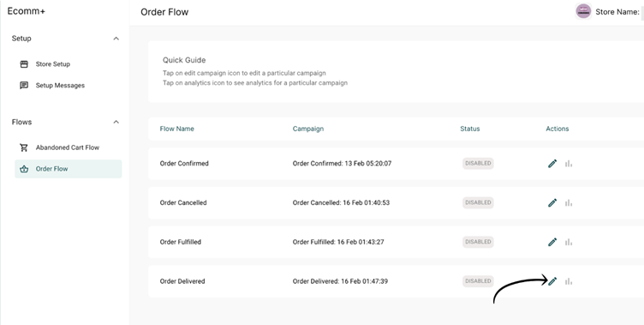Collapse the Flows section chevron
Screen dimensions: 644x325
(116, 122)
